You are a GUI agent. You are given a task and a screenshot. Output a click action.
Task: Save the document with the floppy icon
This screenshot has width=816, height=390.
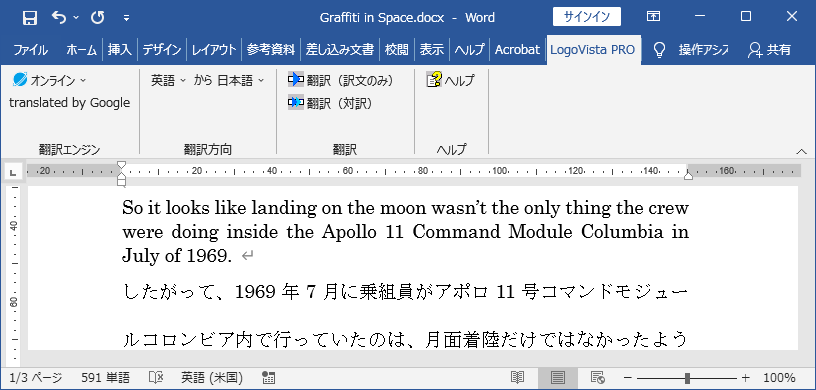[30, 18]
